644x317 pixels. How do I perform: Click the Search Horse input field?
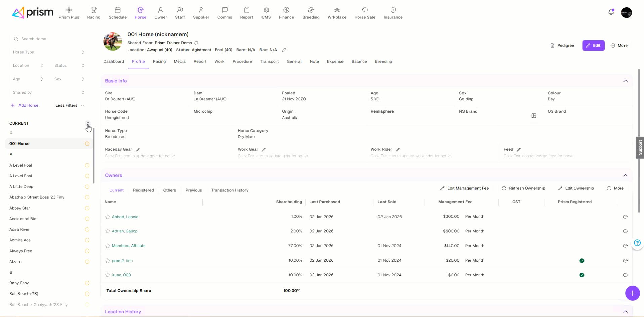coord(50,39)
